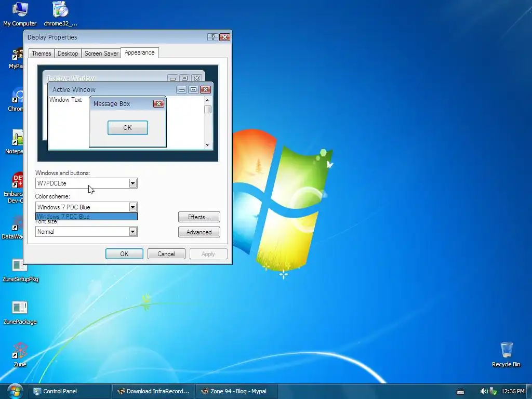
Task: Switch to the Desktop tab
Action: point(68,54)
